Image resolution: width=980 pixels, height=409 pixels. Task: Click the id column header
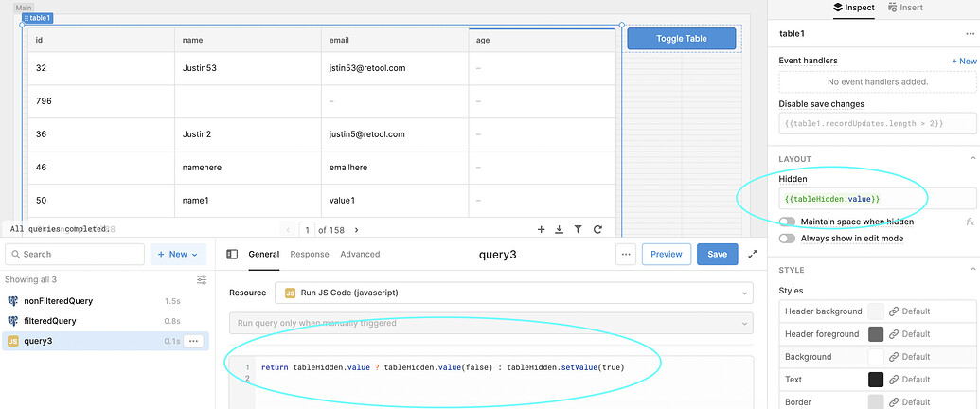click(x=101, y=40)
